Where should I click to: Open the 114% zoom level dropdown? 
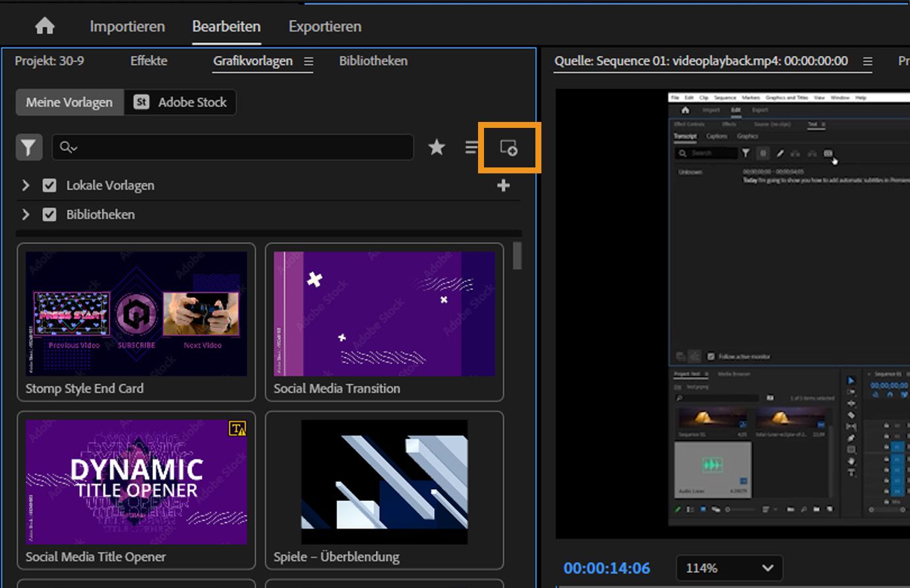coord(729,568)
